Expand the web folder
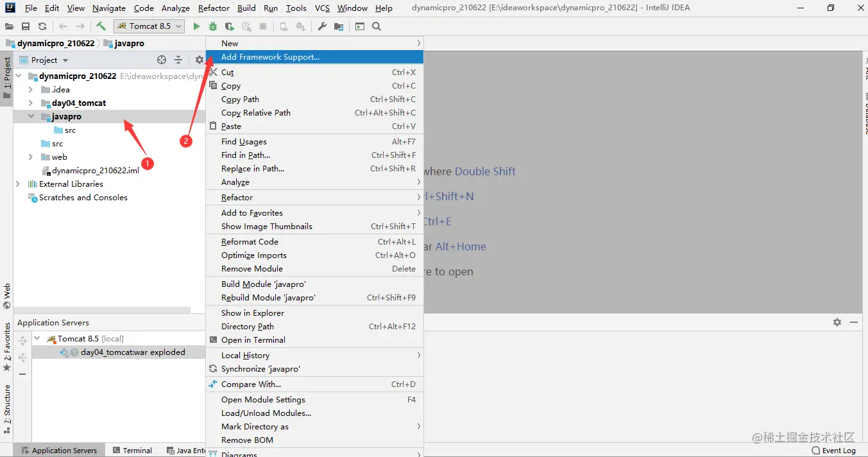868x457 pixels. point(30,157)
